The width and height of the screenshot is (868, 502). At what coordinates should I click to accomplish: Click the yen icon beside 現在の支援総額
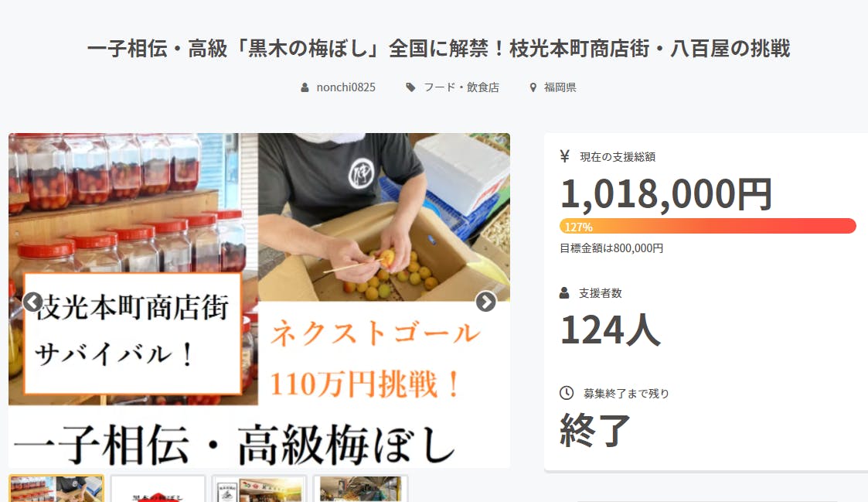click(565, 157)
